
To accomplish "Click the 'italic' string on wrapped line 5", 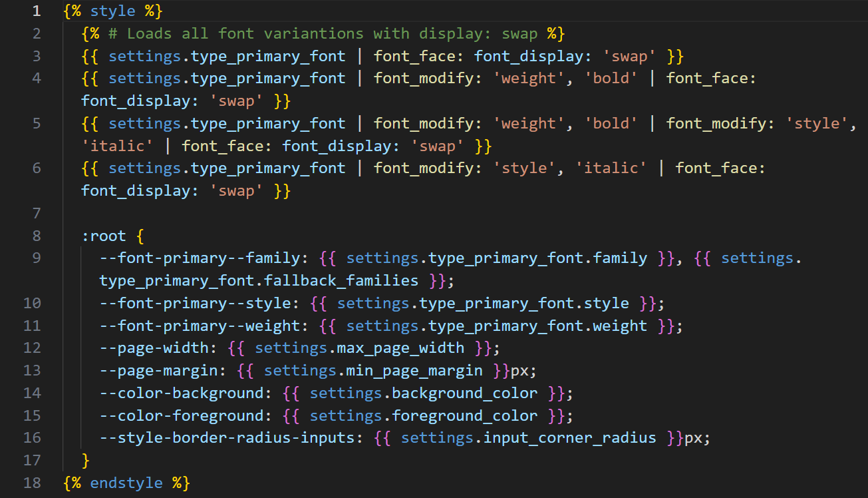I will tap(117, 146).
